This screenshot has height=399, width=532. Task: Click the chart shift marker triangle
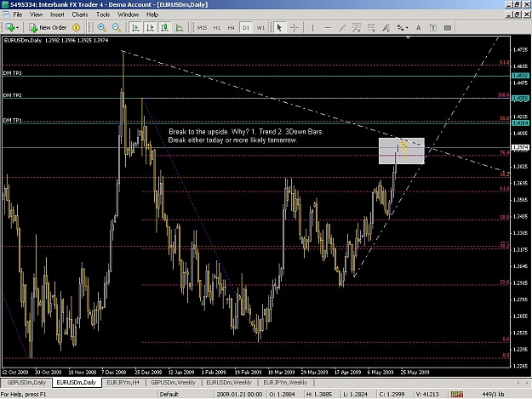(409, 37)
